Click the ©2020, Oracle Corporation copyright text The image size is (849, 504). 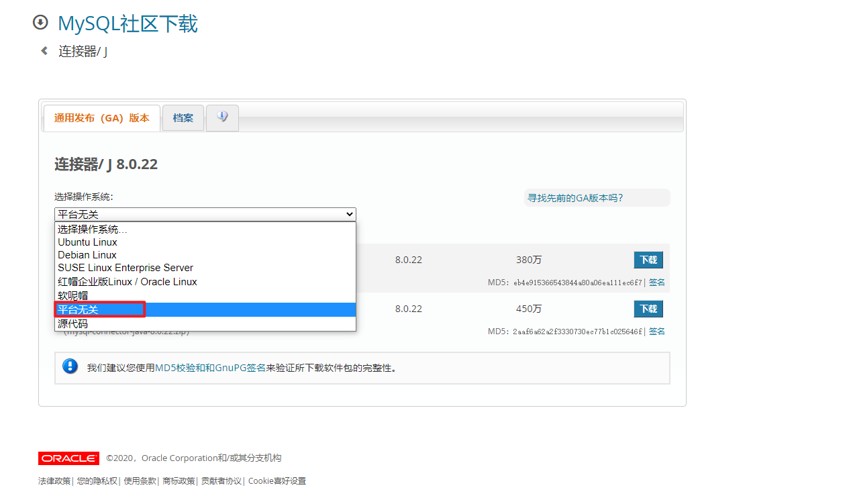coord(194,458)
